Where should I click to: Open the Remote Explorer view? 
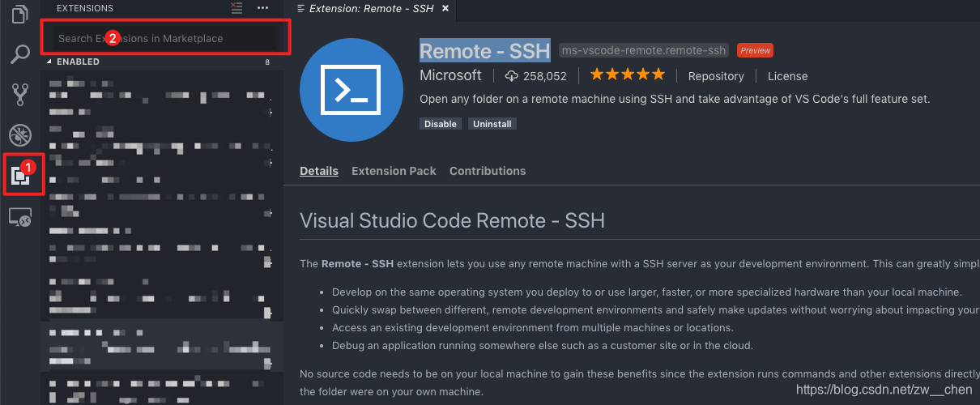click(x=19, y=217)
